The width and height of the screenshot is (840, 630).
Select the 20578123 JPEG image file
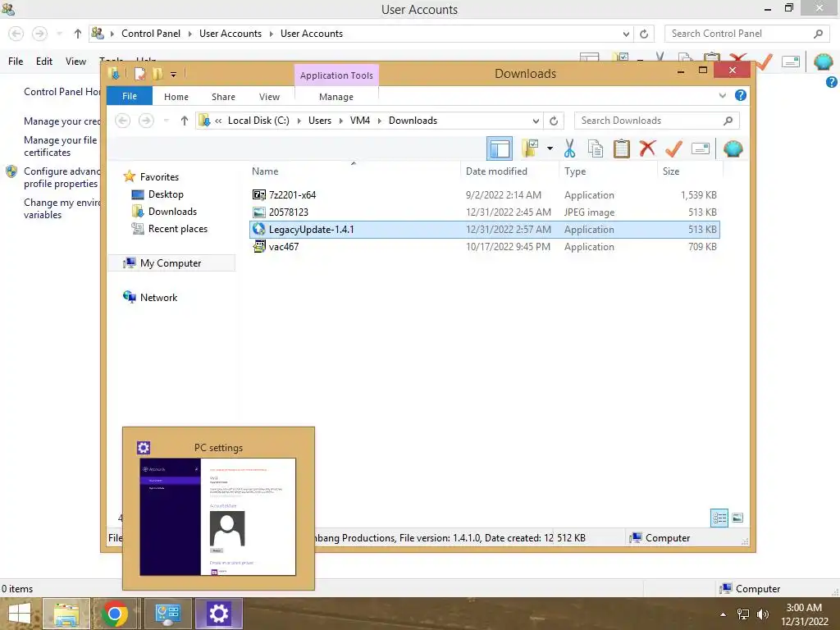click(x=485, y=212)
